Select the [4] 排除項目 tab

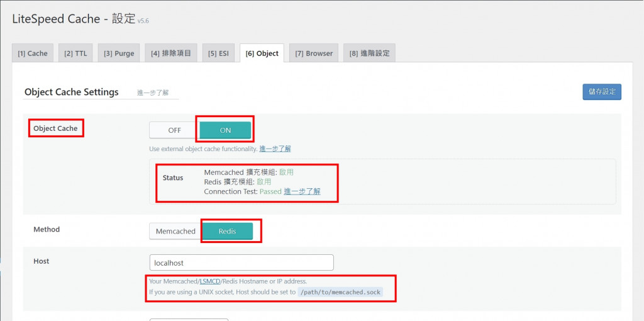(x=171, y=53)
